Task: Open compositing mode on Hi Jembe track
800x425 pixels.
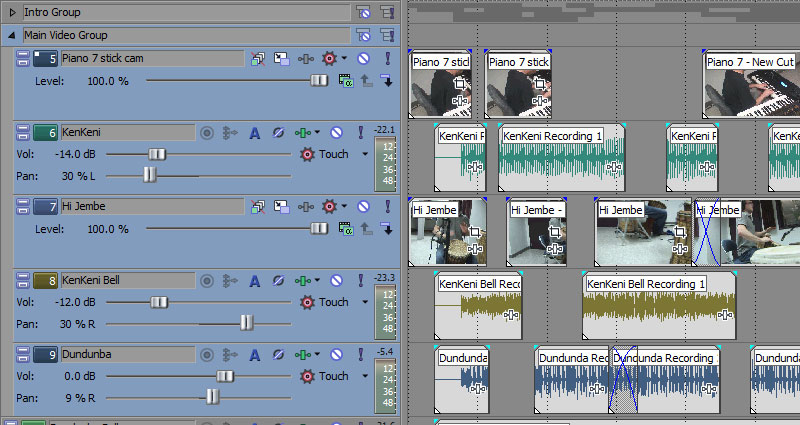Action: click(346, 229)
